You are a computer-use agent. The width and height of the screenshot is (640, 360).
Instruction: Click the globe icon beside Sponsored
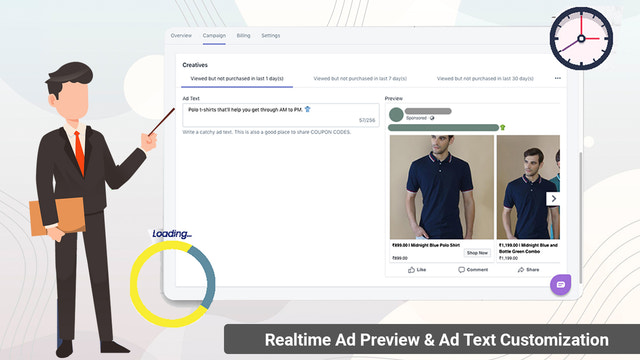[x=432, y=118]
